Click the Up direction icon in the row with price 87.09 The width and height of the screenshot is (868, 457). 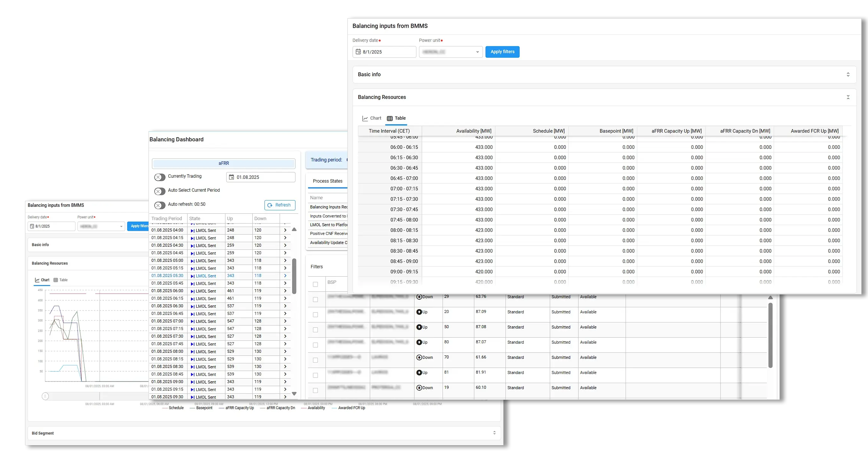click(419, 312)
